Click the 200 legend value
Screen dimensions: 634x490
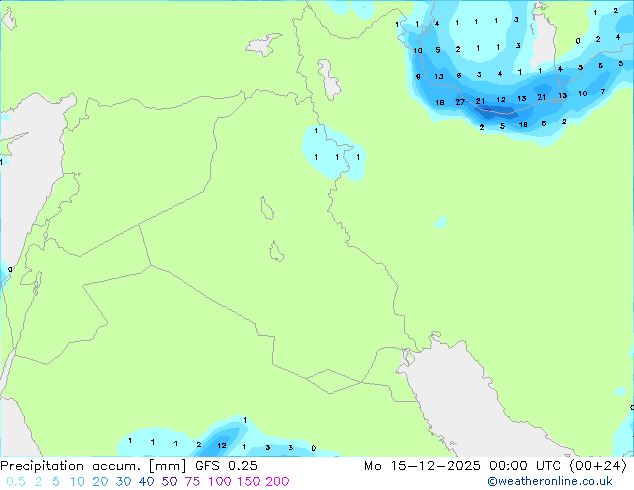(x=277, y=482)
